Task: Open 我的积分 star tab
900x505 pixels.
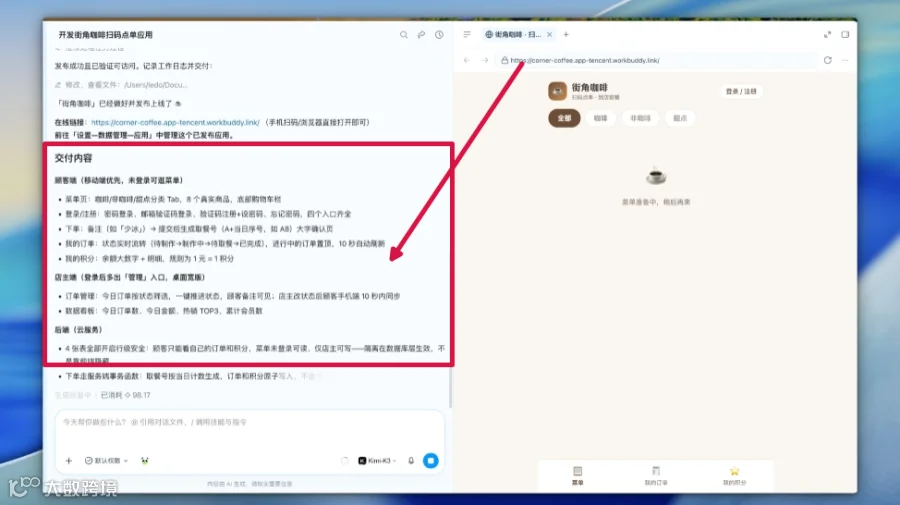Action: [x=734, y=476]
